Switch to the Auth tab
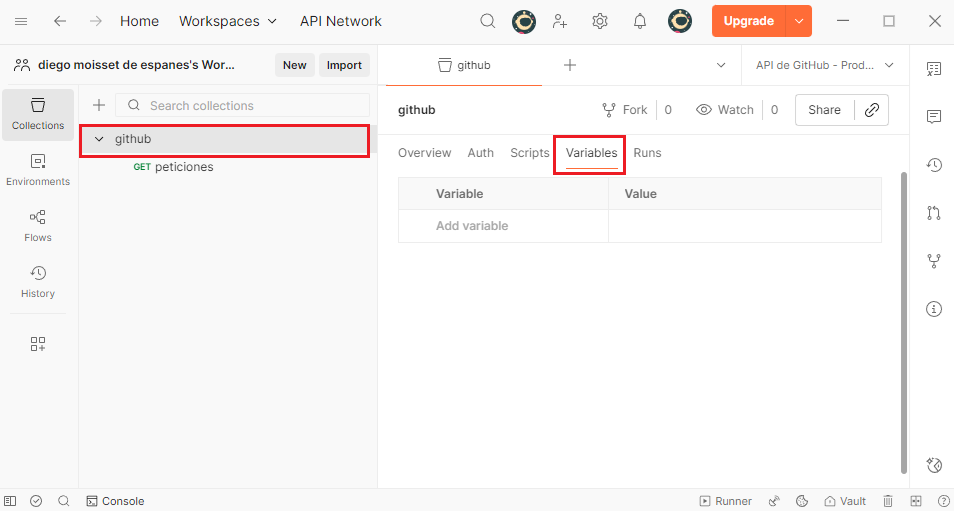The height and width of the screenshot is (511, 954). 480,153
